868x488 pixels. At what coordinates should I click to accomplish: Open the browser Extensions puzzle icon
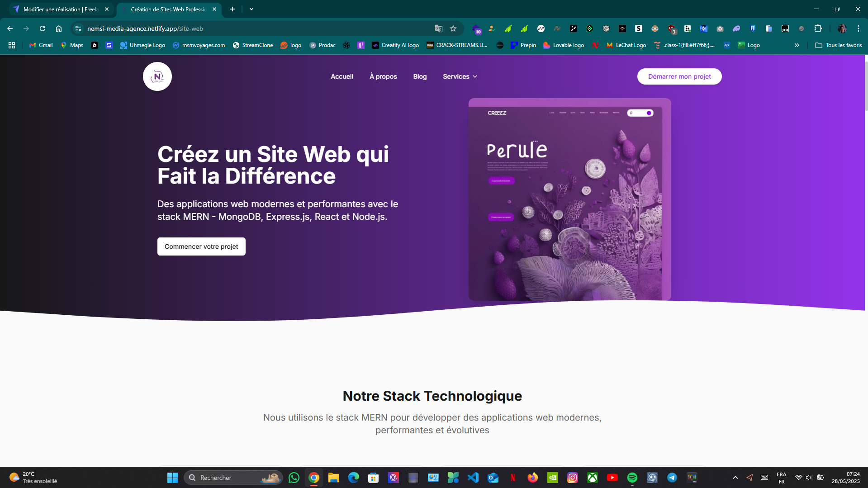[818, 28]
